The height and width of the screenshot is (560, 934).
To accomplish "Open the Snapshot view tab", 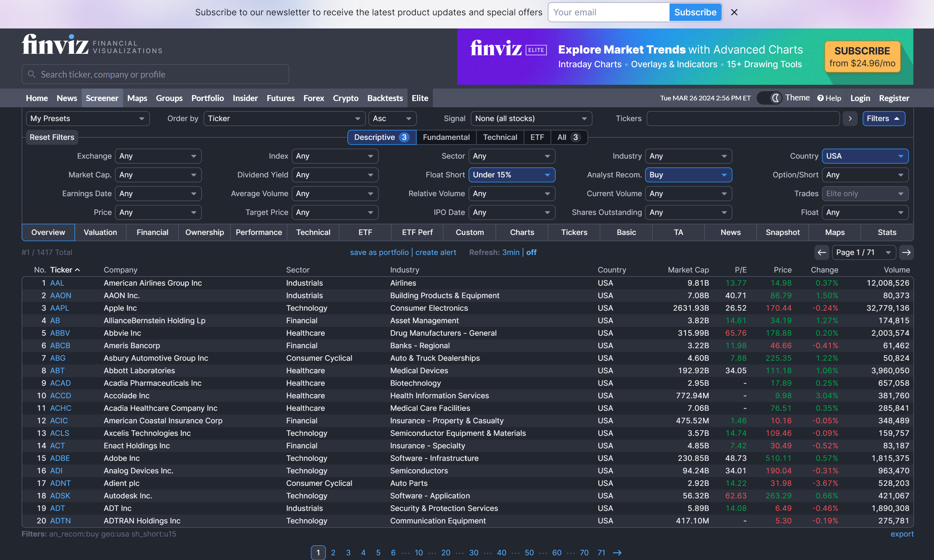I will (x=782, y=232).
